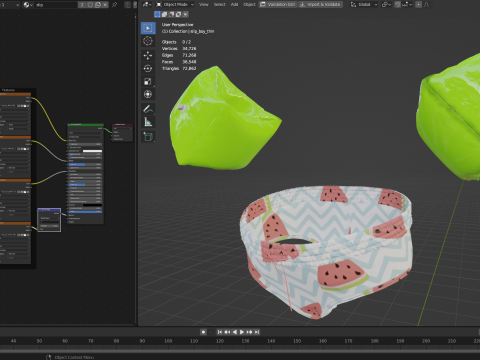Select the Transform tool in viewport toolbar
This screenshot has width=480, height=360.
click(x=148, y=94)
